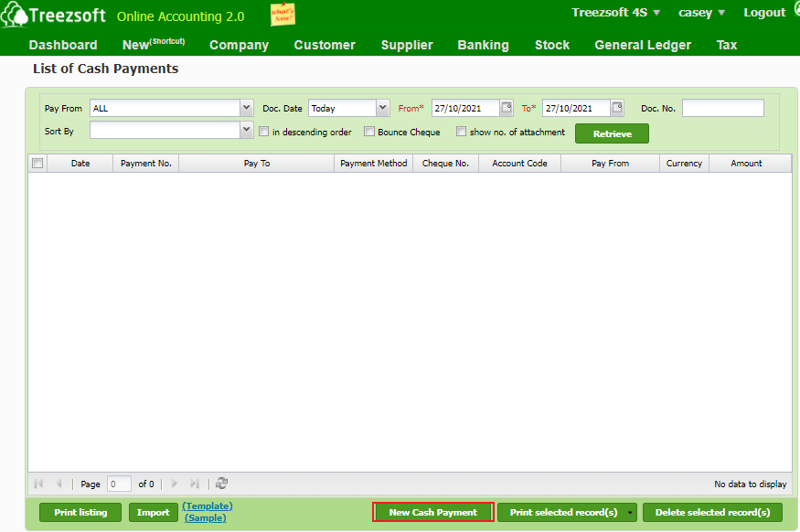
Task: Click 'No data to display' status text
Action: pyautogui.click(x=750, y=484)
